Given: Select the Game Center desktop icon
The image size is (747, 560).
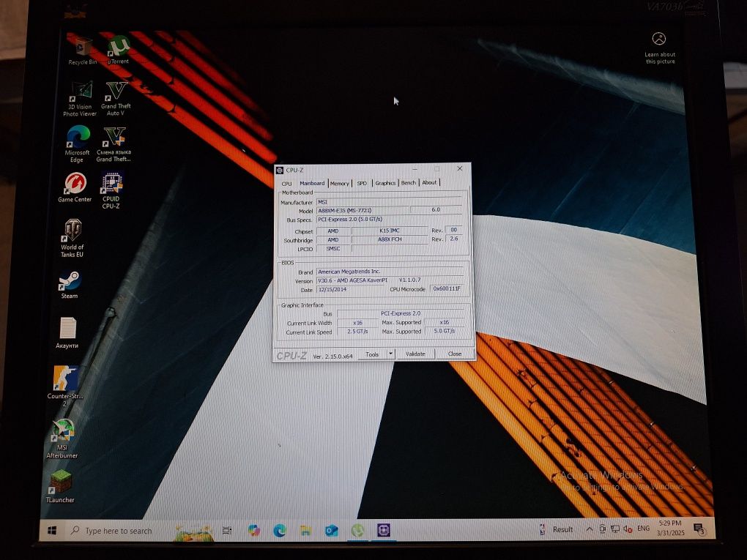Looking at the screenshot, I should click(75, 187).
